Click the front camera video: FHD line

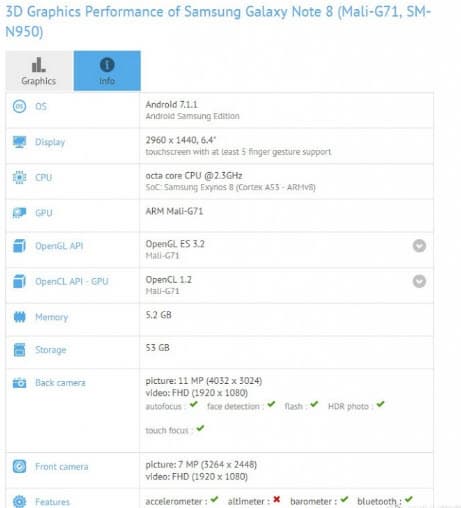pos(196,476)
